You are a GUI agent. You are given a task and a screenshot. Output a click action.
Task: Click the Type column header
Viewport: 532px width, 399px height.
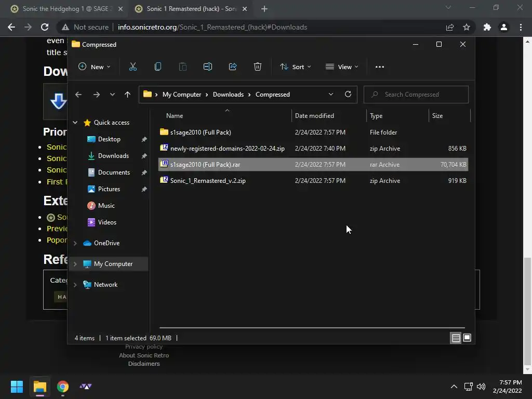point(397,116)
